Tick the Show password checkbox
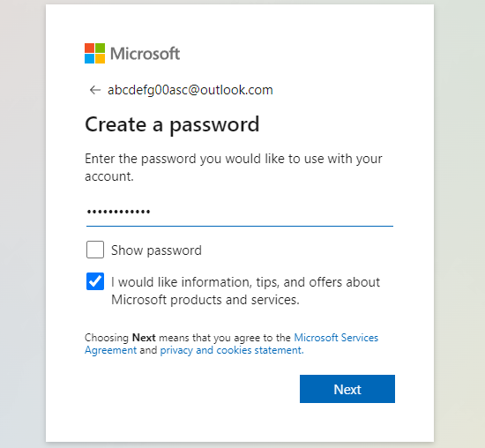Image resolution: width=485 pixels, height=448 pixels. coord(95,250)
